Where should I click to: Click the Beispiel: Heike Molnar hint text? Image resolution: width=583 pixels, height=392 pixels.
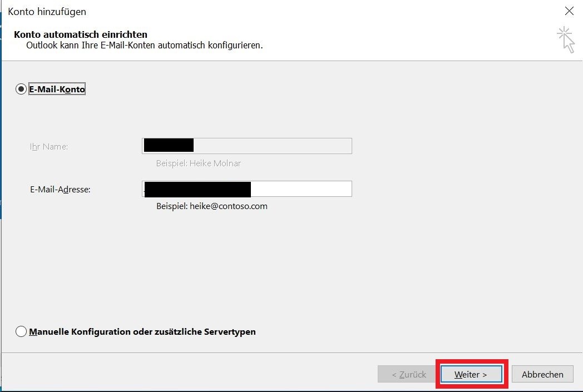point(199,163)
